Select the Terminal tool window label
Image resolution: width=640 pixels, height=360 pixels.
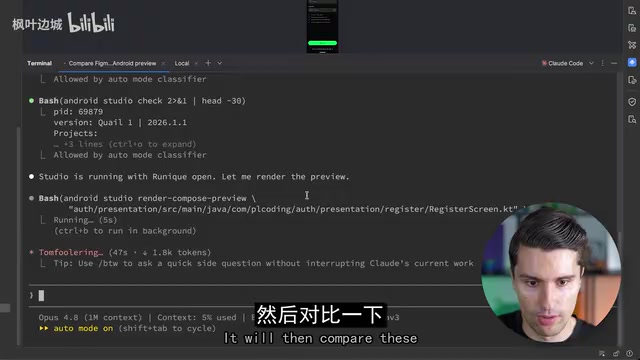(39, 63)
